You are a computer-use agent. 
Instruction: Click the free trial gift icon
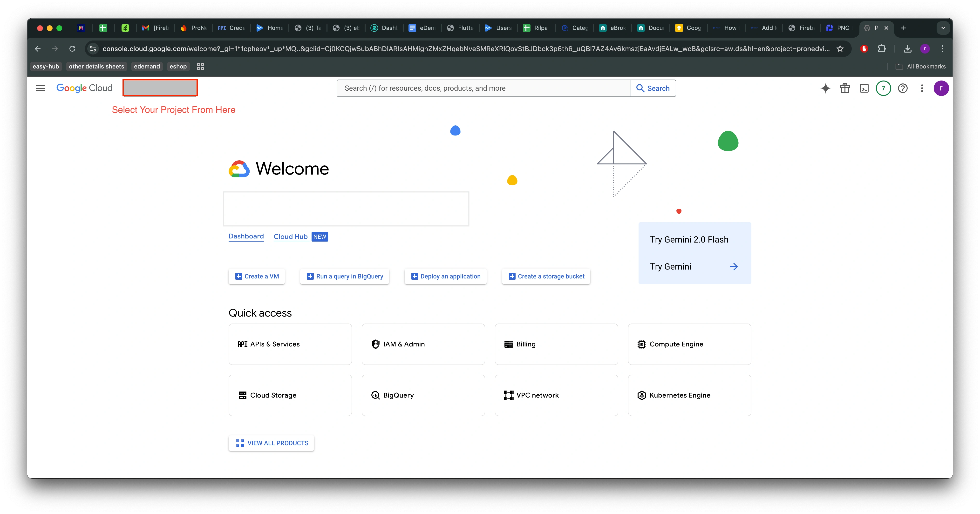[x=844, y=88]
